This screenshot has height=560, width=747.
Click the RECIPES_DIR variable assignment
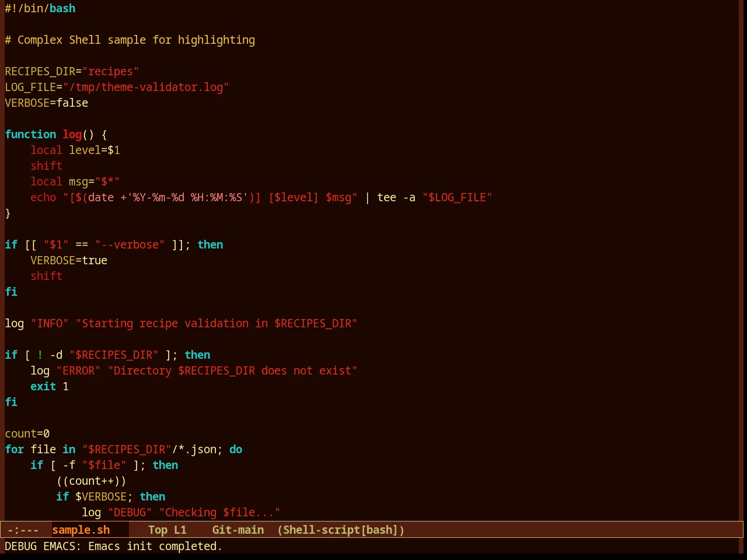click(x=72, y=71)
